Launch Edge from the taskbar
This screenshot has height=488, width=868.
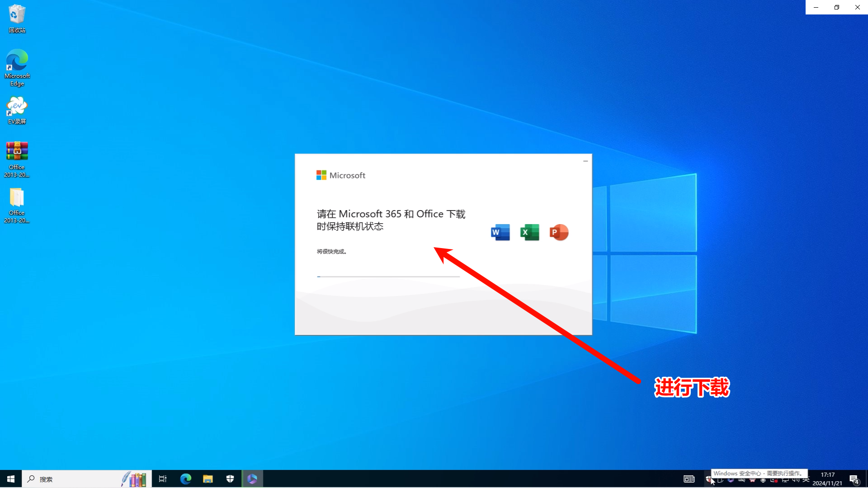(186, 479)
